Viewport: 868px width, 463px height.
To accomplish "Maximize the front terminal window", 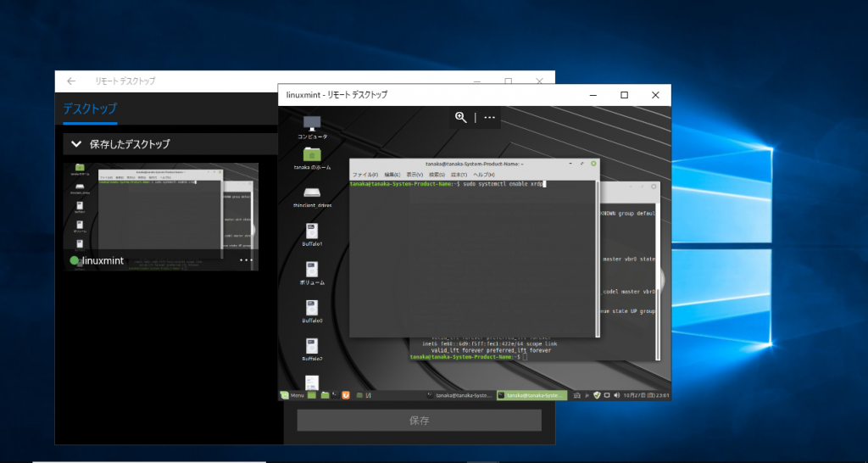I will [x=581, y=164].
